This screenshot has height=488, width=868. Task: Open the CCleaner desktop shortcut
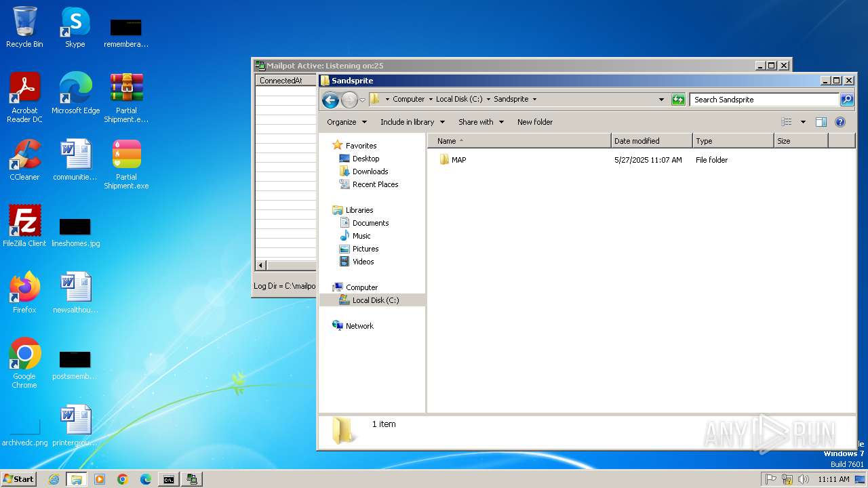pos(24,160)
